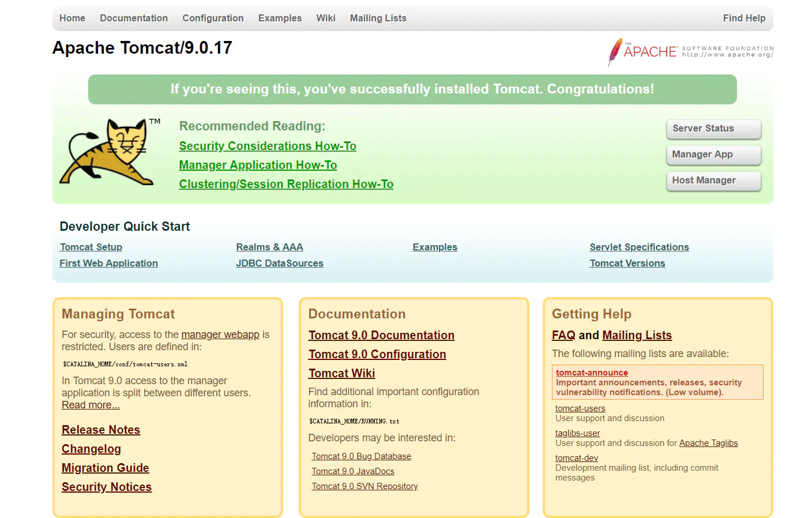Screen dimensions: 812x518
Task: Click the Getting Help heading
Action: tap(592, 314)
